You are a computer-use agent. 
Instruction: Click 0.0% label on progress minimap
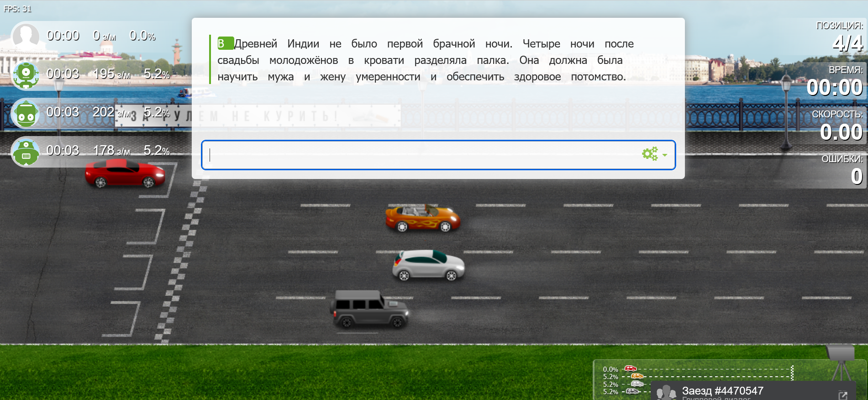[610, 369]
